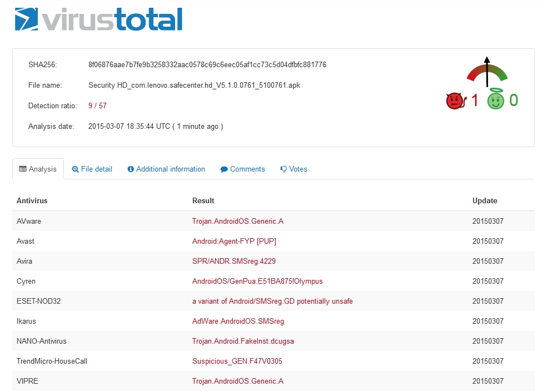547x392 pixels.
Task: Click the Antivirus column header
Action: pos(32,200)
